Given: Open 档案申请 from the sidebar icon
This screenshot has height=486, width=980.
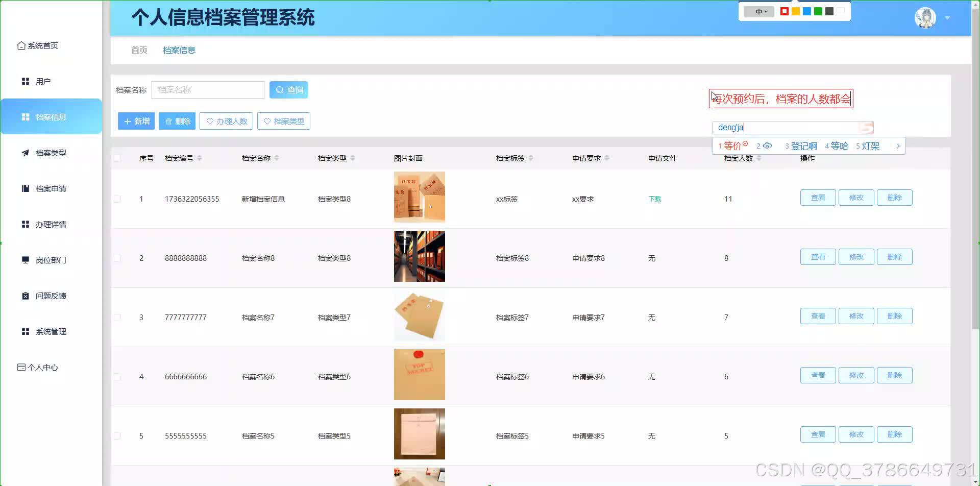Looking at the screenshot, I should [25, 188].
